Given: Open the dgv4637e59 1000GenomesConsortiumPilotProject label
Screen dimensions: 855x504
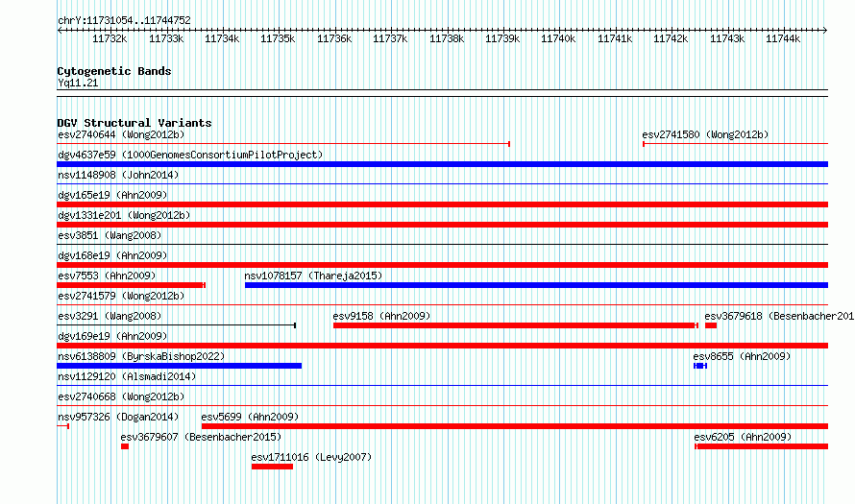Looking at the screenshot, I should click(190, 155).
